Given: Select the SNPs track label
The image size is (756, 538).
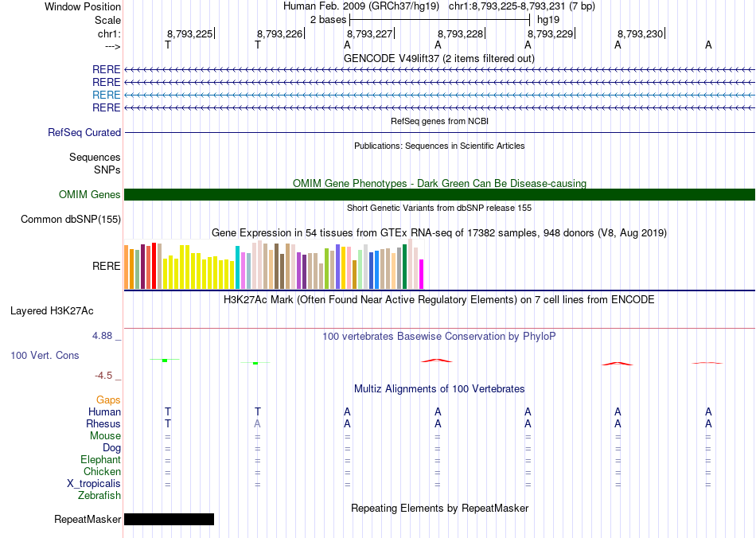Looking at the screenshot, I should [107, 170].
